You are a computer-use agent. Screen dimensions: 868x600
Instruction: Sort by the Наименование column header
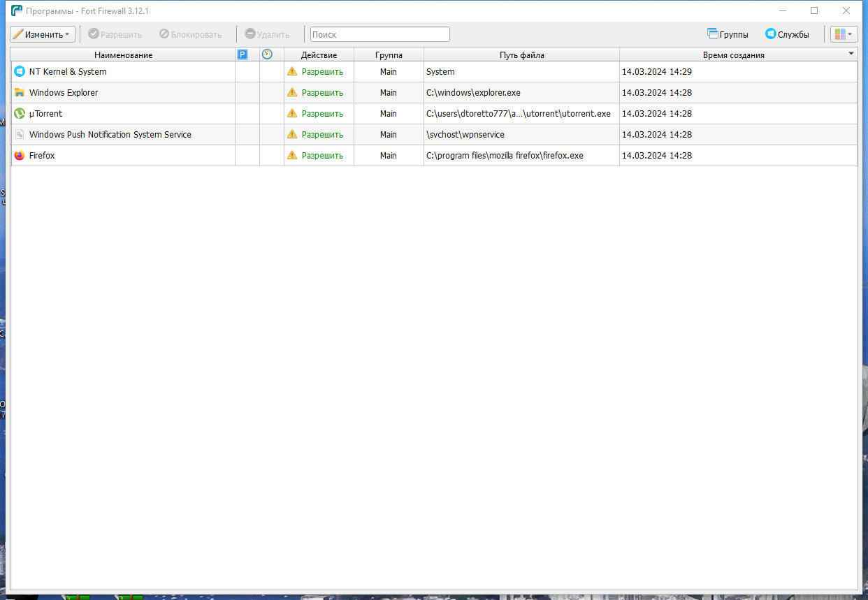tap(123, 54)
